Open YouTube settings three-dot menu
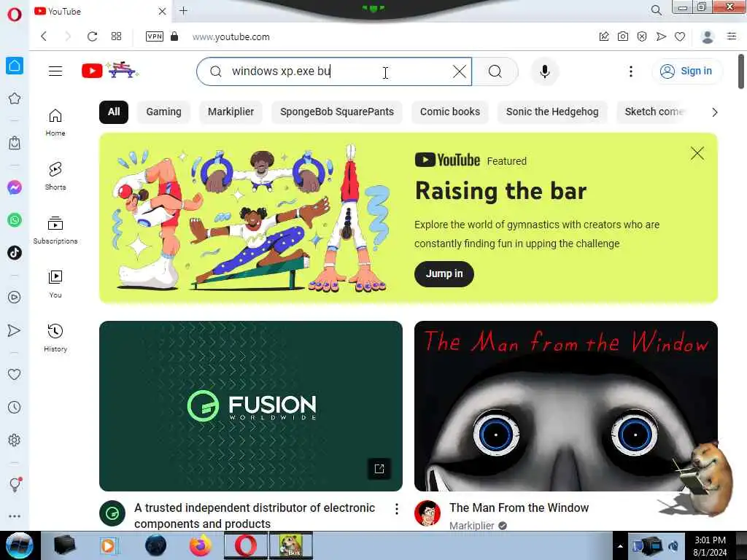 [x=631, y=71]
